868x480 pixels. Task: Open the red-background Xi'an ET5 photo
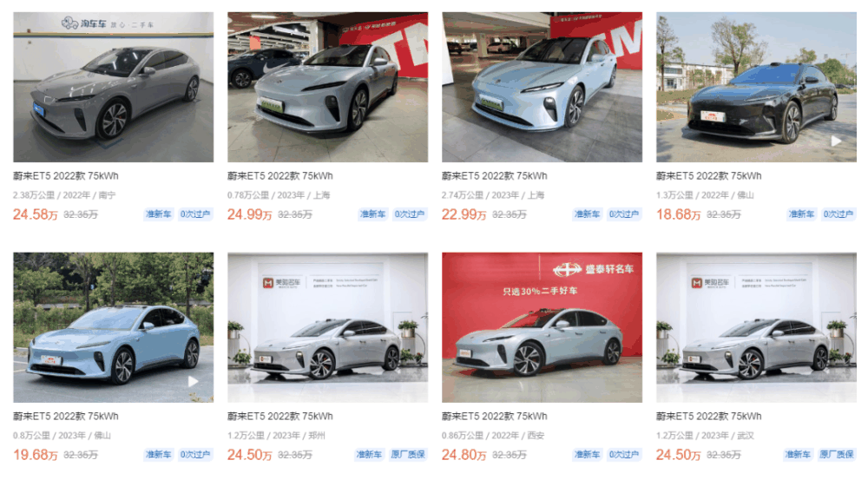[542, 328]
